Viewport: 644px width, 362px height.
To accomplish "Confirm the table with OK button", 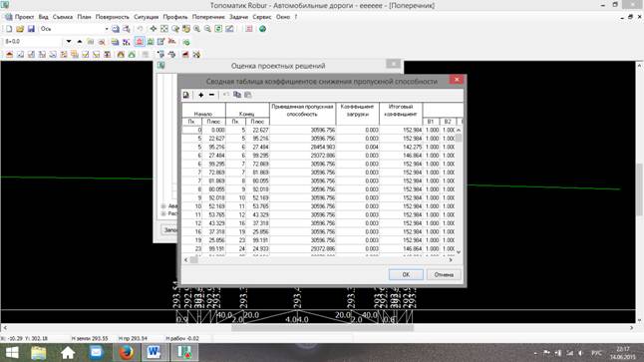I will tap(406, 274).
